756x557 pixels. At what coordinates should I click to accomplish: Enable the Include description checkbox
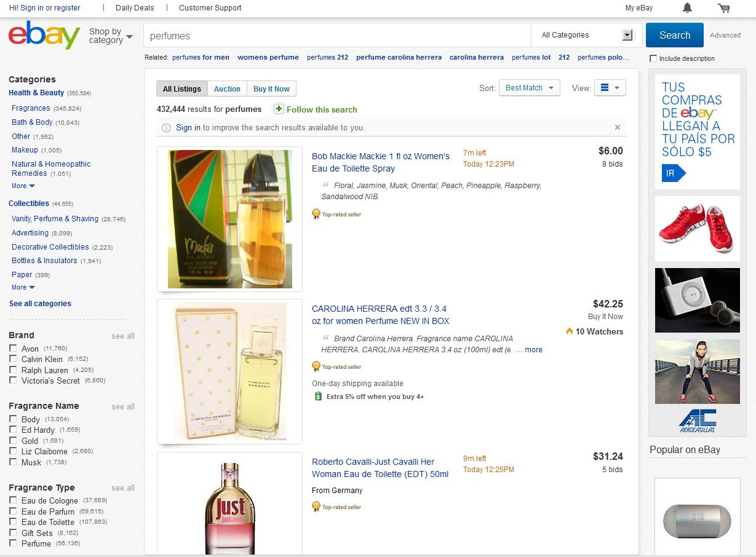click(653, 58)
